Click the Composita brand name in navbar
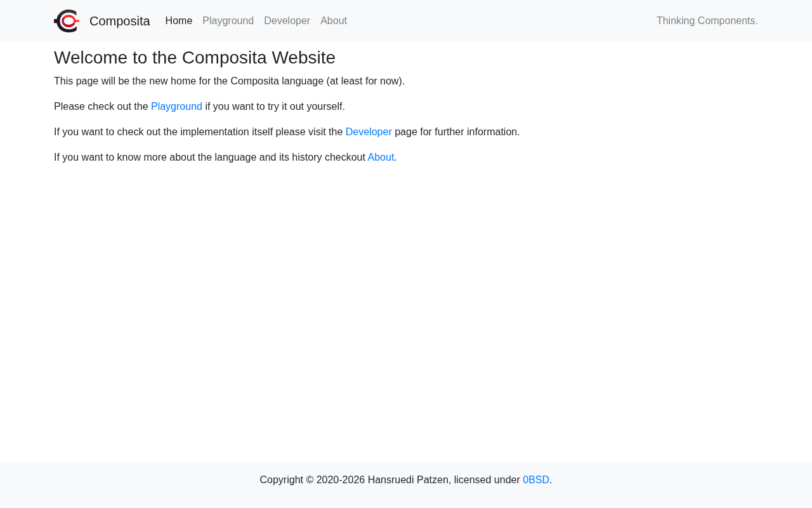 pos(120,21)
